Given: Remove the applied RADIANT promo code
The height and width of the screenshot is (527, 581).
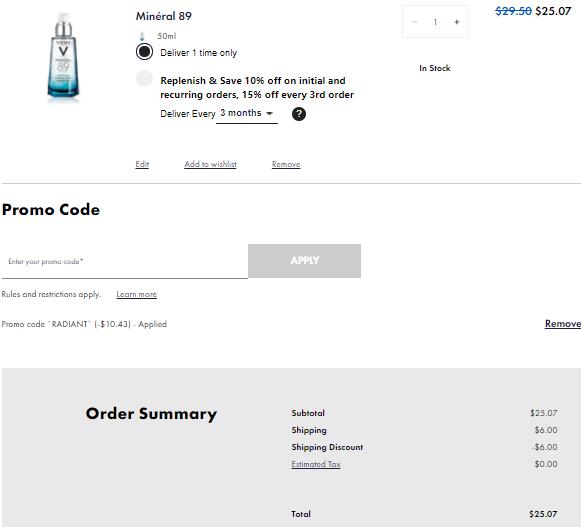Looking at the screenshot, I should [x=563, y=324].
